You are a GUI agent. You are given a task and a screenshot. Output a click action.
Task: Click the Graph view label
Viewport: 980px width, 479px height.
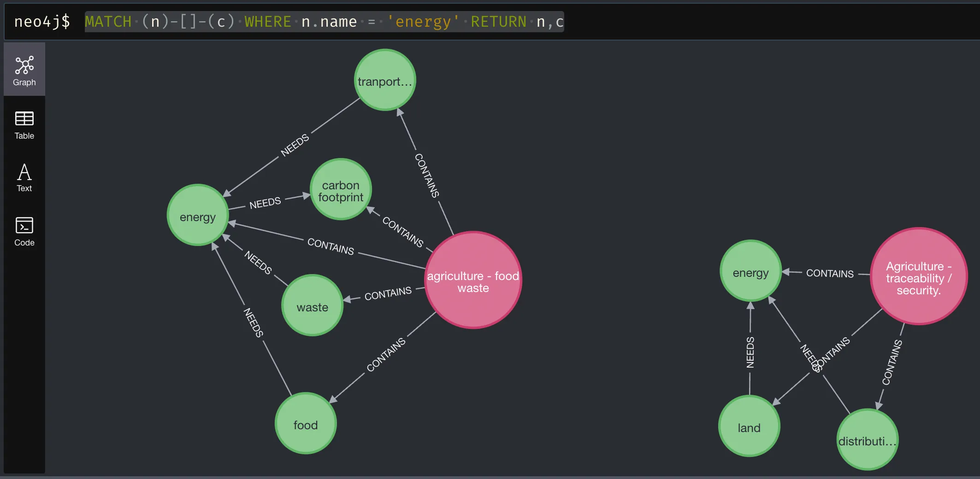pos(24,82)
